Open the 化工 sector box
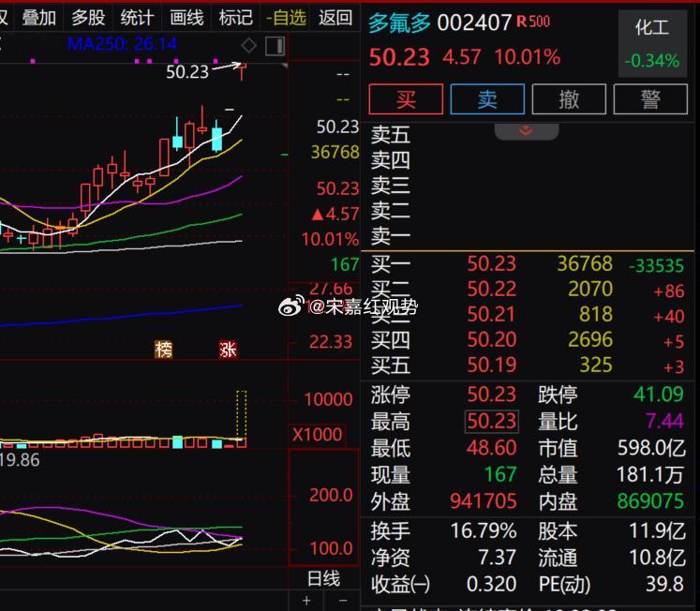700x611 pixels. pyautogui.click(x=652, y=43)
